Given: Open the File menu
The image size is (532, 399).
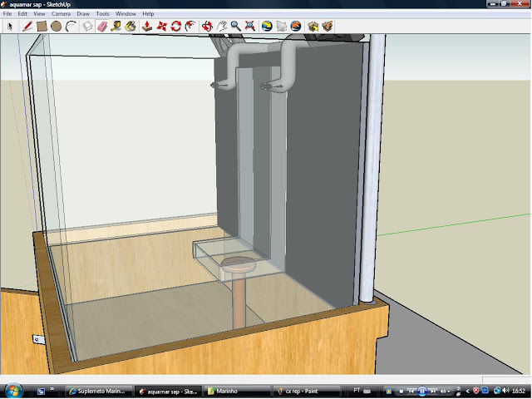Looking at the screenshot, I should [x=7, y=14].
